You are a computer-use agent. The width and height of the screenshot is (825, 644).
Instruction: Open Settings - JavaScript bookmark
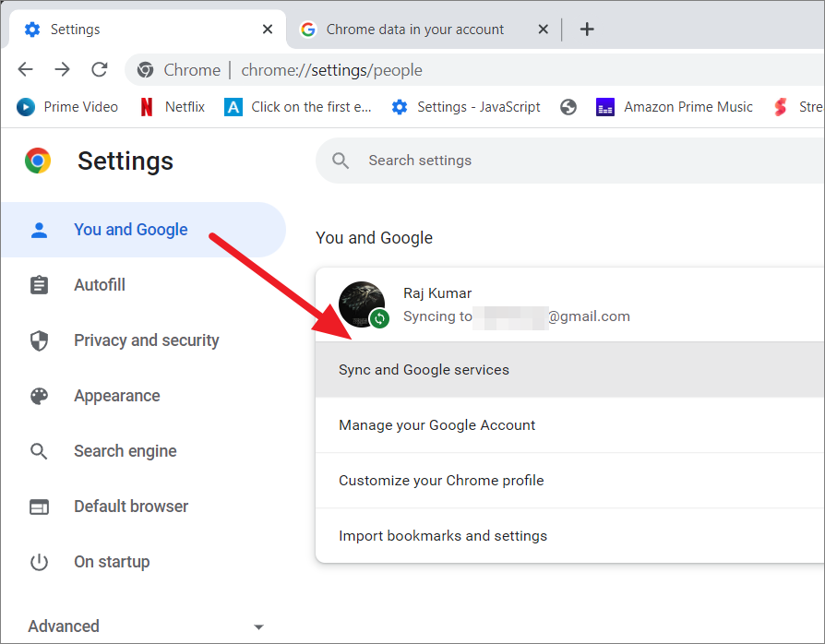[x=466, y=107]
